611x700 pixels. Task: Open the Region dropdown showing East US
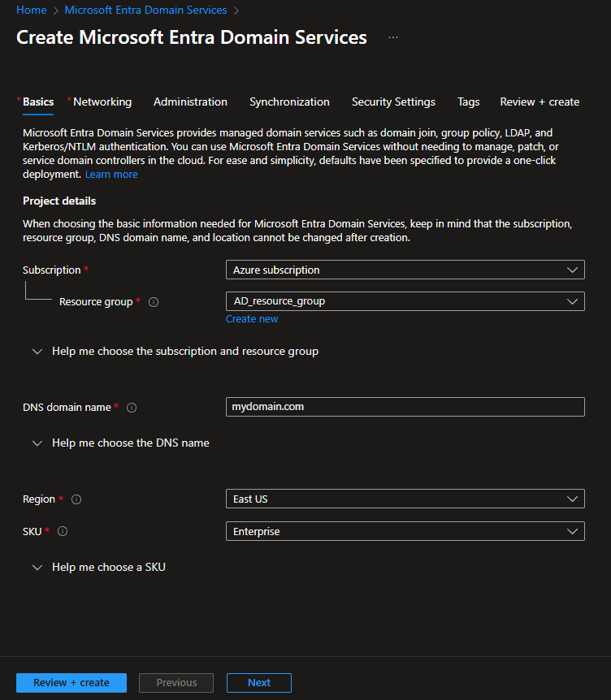(405, 499)
